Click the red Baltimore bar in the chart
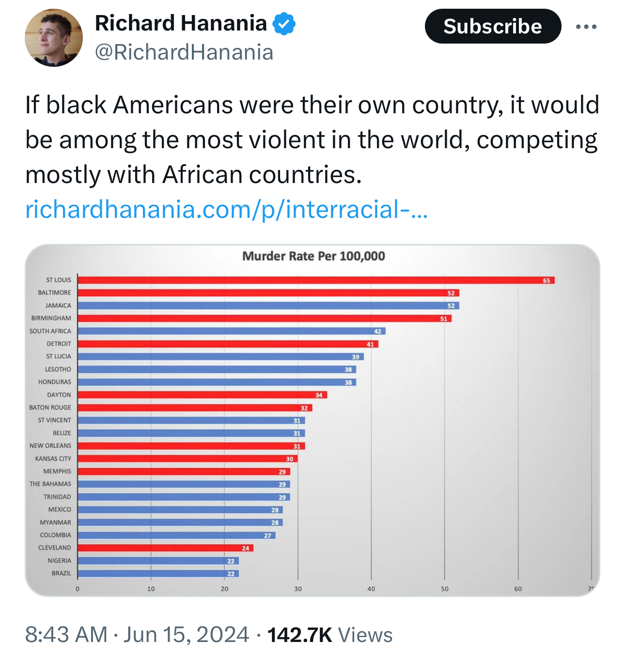Viewport: 625px width, 672px height. [268, 293]
